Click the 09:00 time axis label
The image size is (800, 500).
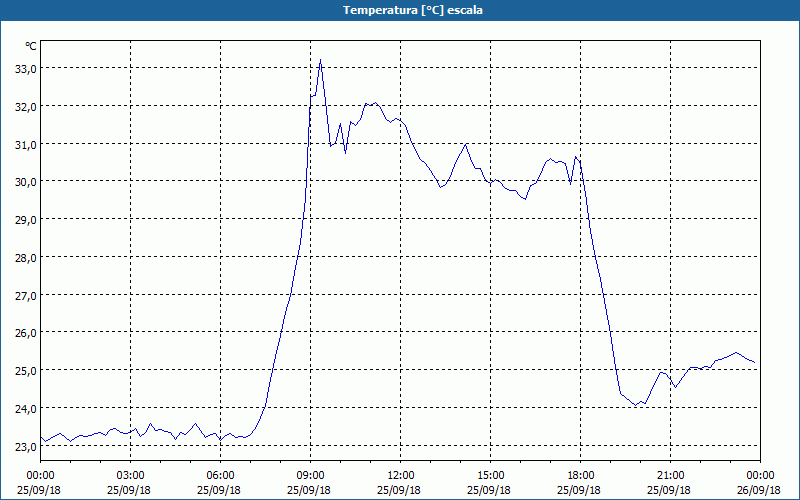click(x=310, y=476)
